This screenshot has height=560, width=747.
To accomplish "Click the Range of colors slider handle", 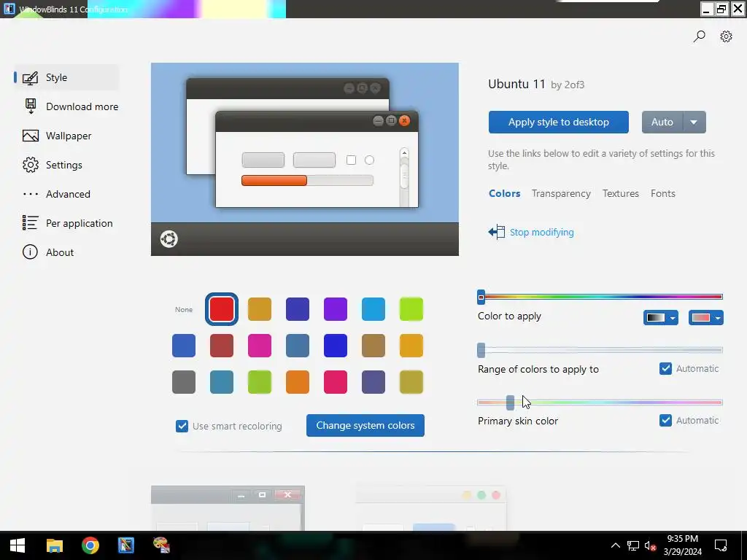I will coord(481,350).
